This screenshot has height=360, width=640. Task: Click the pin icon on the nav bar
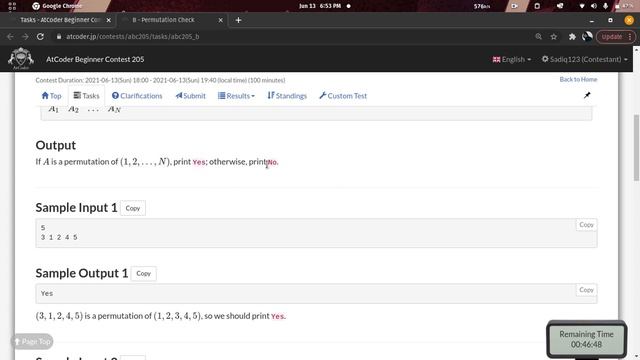(587, 95)
